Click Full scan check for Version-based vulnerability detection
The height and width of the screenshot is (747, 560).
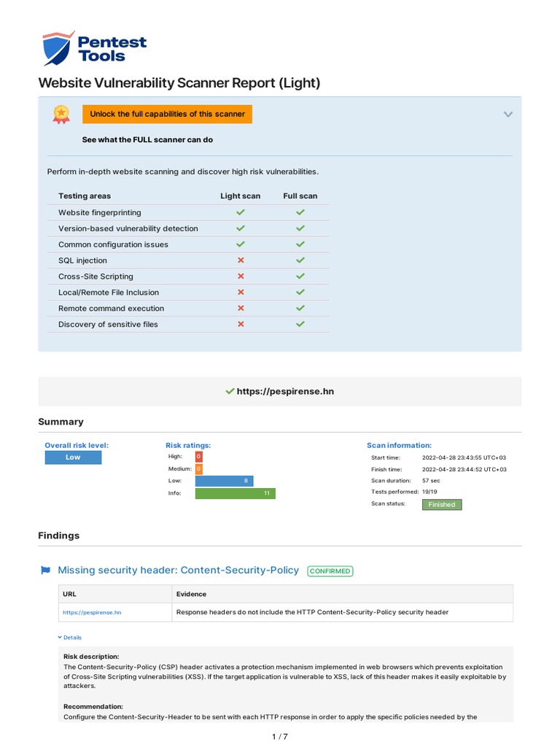300,228
